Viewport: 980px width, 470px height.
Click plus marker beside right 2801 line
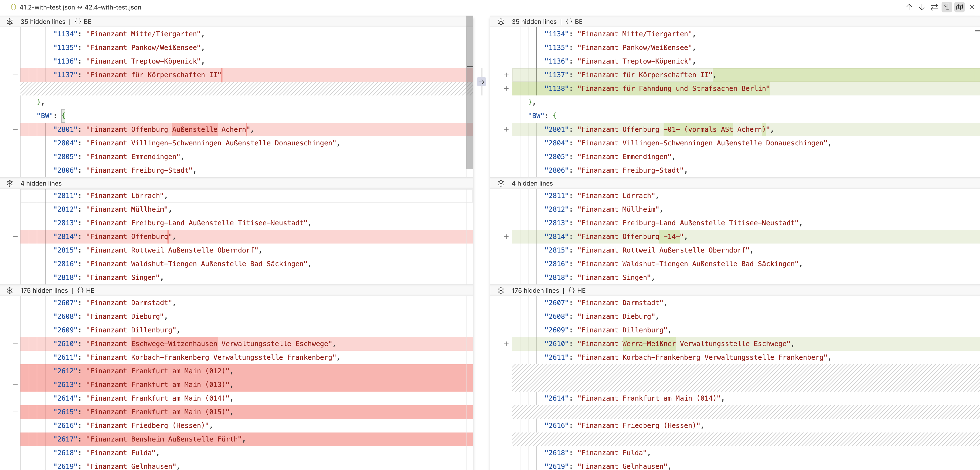tap(506, 129)
